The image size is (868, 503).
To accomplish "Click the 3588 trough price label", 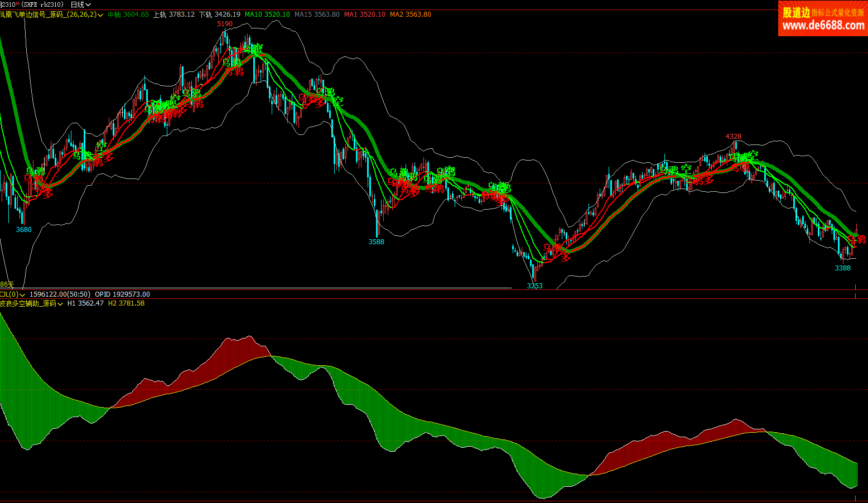I will click(x=377, y=242).
